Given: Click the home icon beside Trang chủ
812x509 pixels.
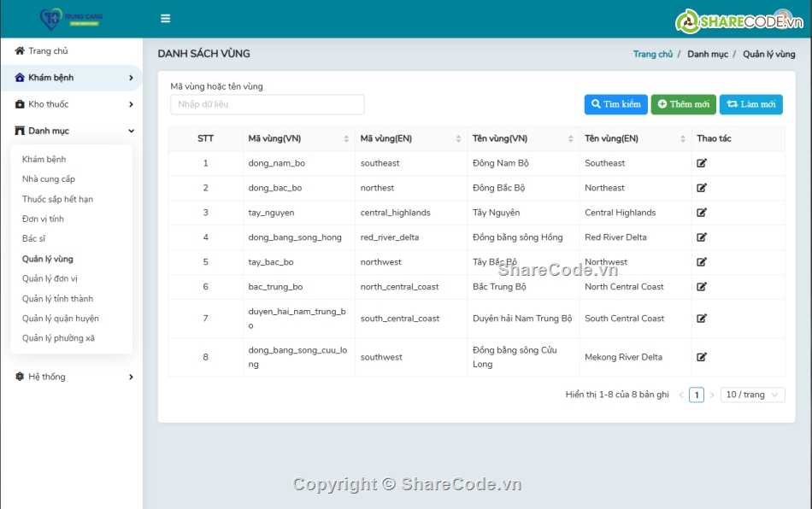Looking at the screenshot, I should click(x=20, y=50).
